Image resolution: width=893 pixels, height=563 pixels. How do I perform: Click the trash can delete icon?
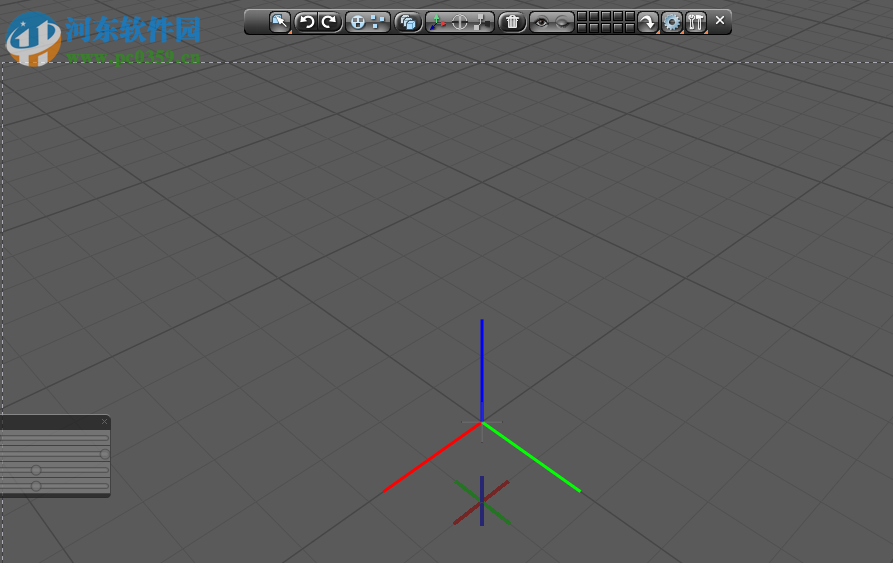tap(512, 22)
